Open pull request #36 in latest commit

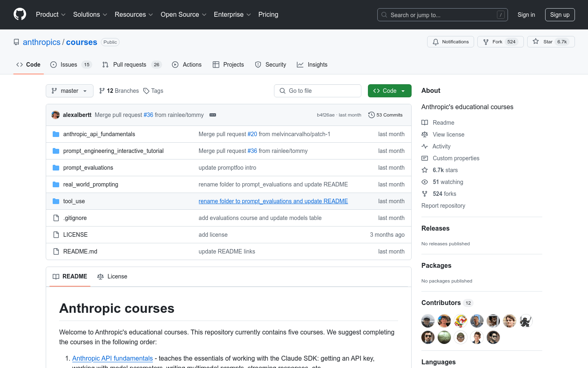(148, 115)
